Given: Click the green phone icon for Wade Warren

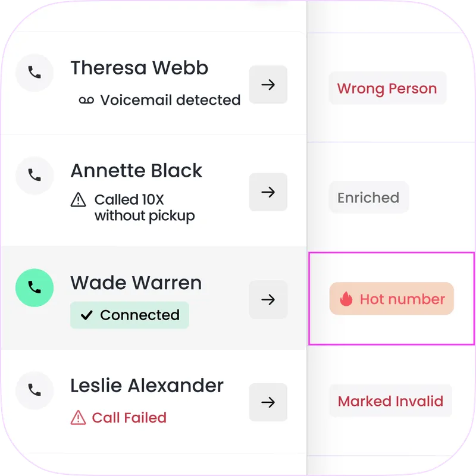Looking at the screenshot, I should (35, 287).
